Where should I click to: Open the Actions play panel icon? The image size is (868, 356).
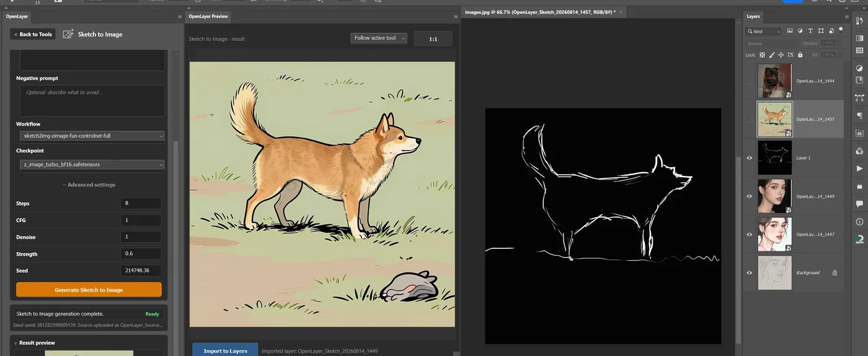859,168
